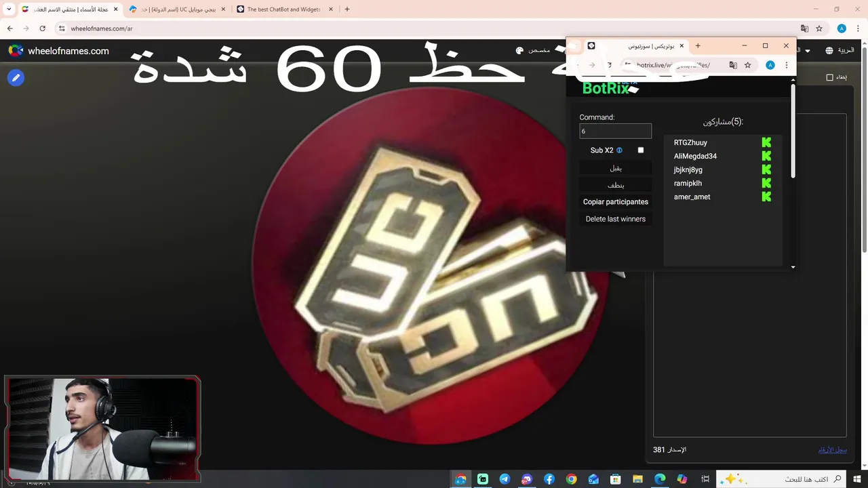The height and width of the screenshot is (488, 868).
Task: Go back in the main browser window
Action: click(x=10, y=28)
